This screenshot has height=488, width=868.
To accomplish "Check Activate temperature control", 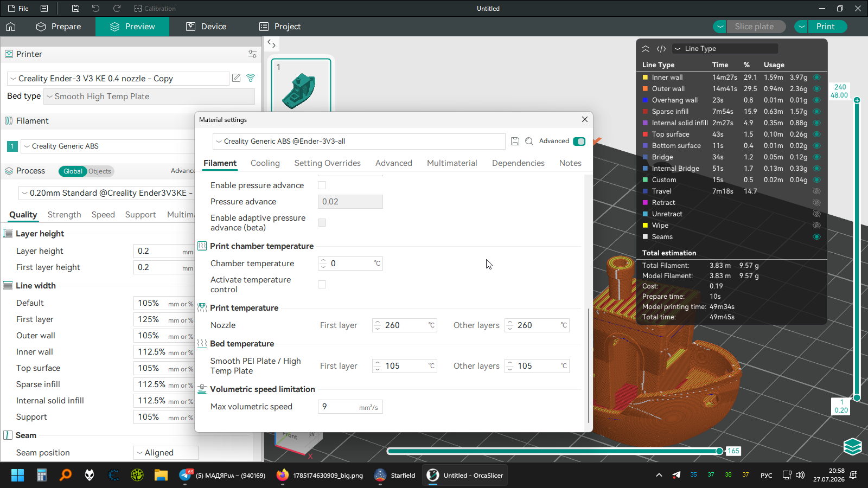I will coord(322,285).
